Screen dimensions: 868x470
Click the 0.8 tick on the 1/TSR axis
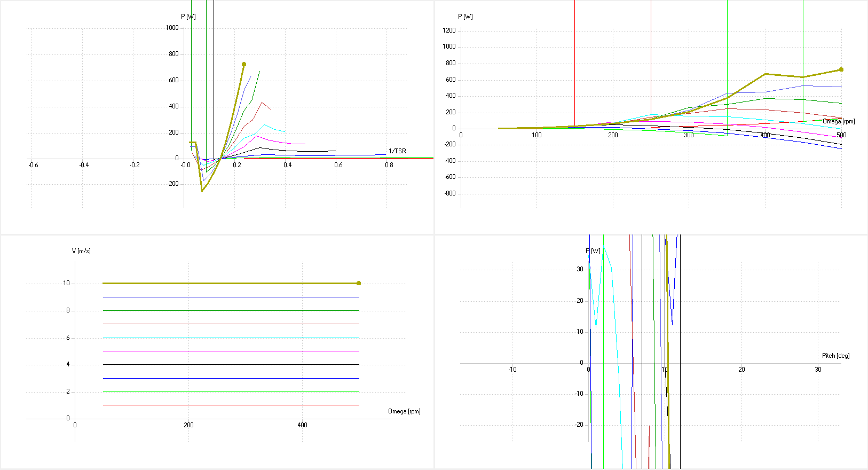[x=389, y=165]
